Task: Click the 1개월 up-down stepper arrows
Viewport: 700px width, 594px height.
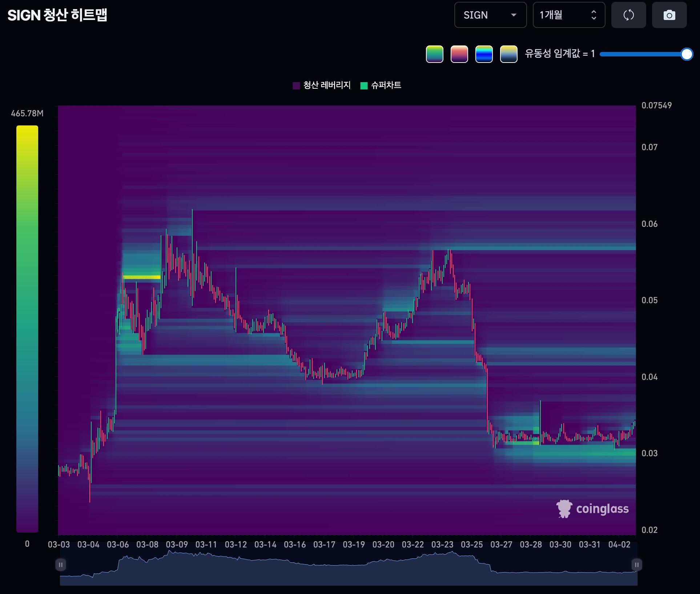Action: (594, 15)
